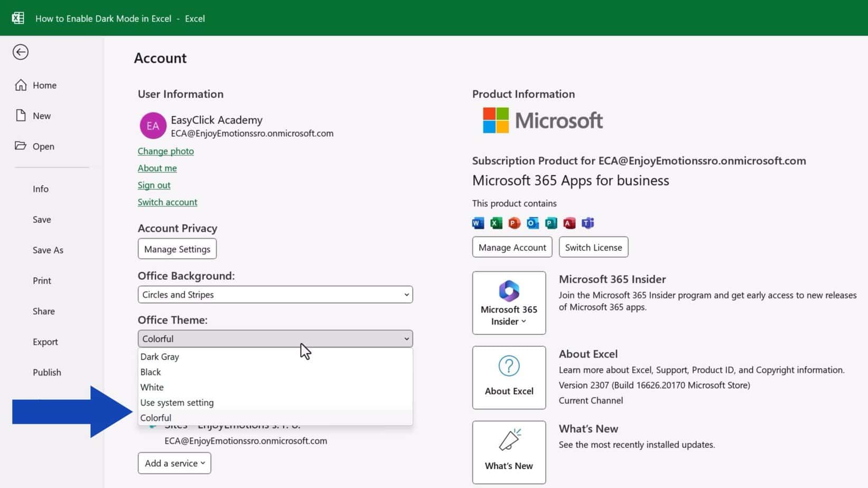
Task: Click the Word icon under product contents
Action: (478, 223)
